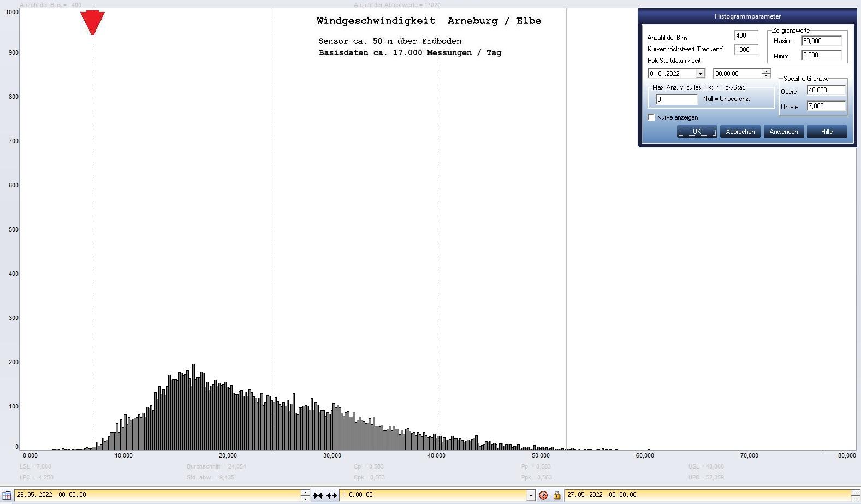Screen dimensions: 861x504
Task: Click the Obere specification limit field
Action: tap(827, 91)
